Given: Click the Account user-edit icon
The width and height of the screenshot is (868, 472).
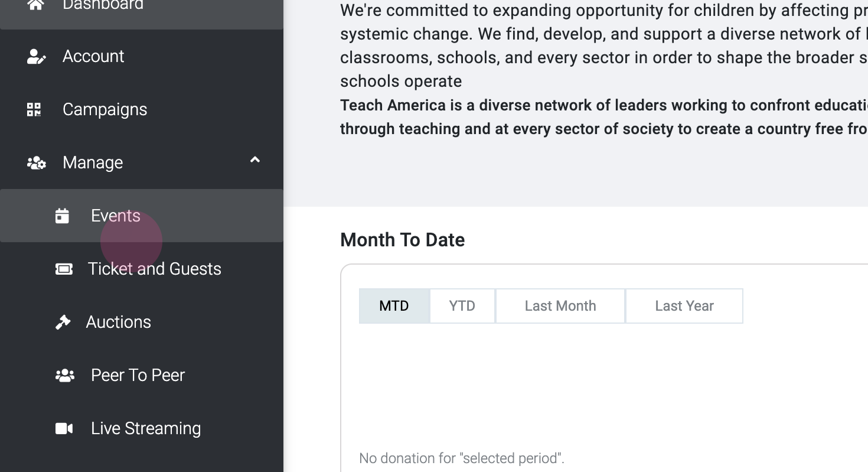Looking at the screenshot, I should point(36,57).
